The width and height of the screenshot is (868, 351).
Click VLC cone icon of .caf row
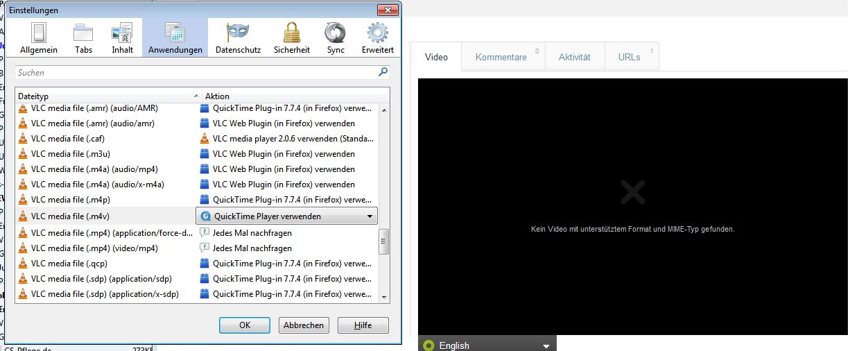pos(23,139)
